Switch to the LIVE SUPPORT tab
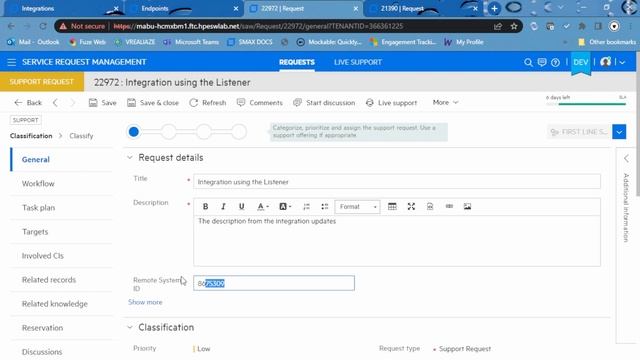Screen dimensions: 640x360 coord(358,62)
